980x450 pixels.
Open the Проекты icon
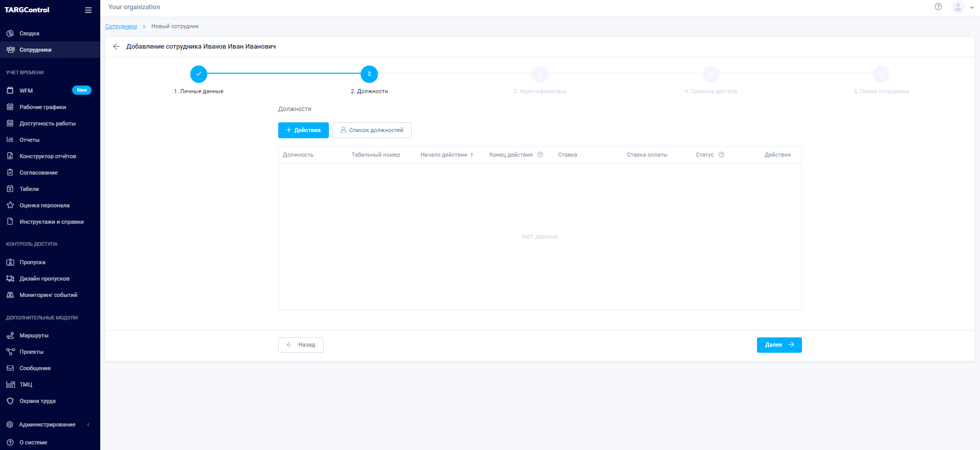pyautogui.click(x=10, y=352)
